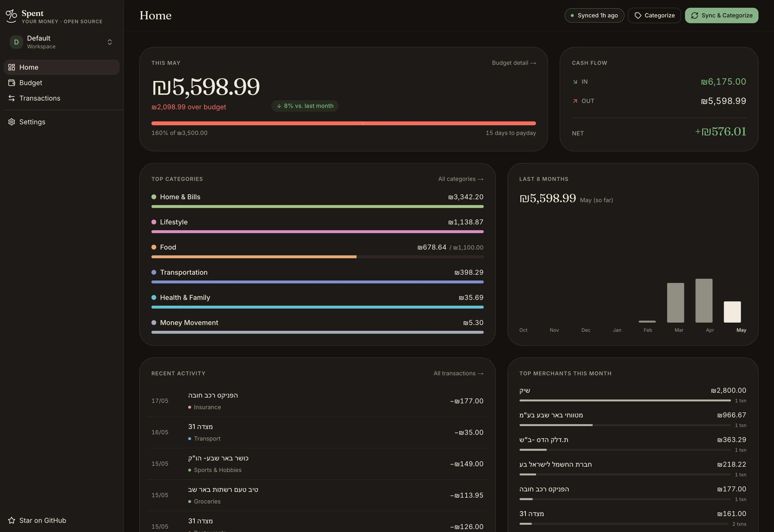Click the Settings gear icon
This screenshot has height=532, width=774.
tap(12, 122)
